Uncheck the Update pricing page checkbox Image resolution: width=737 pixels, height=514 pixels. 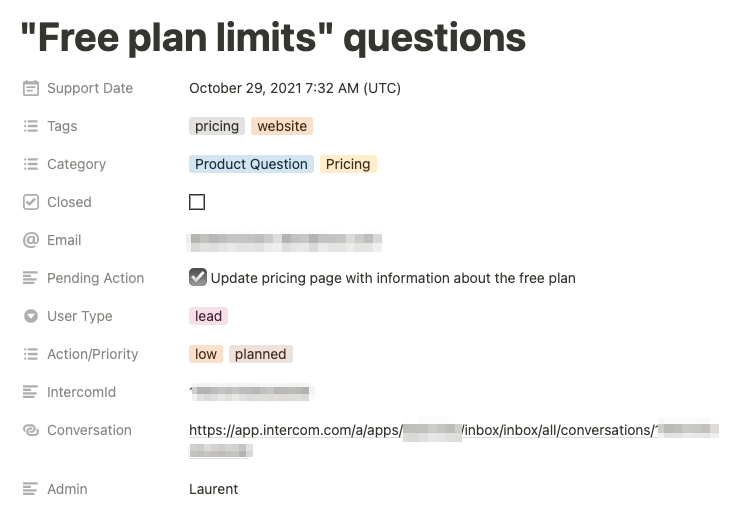click(198, 277)
